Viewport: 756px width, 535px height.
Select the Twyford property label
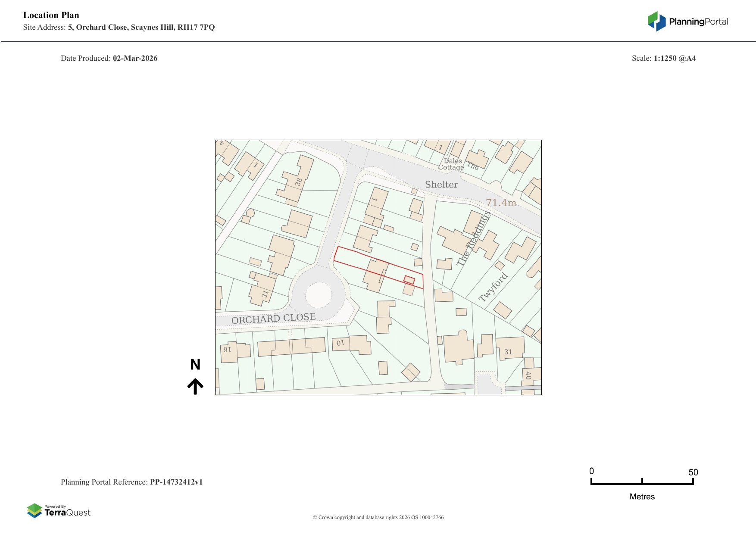coord(493,287)
